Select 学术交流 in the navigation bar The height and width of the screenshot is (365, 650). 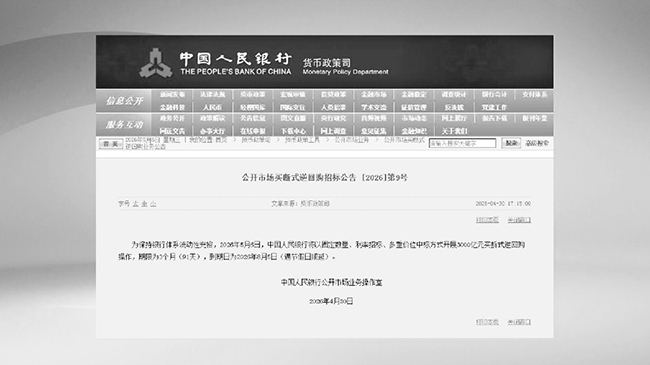coord(374,107)
